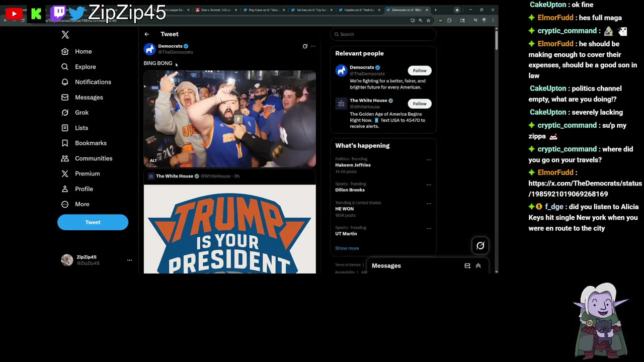This screenshot has width=644, height=362.
Task: Click the purple Twitch logo in overlay
Action: [58, 13]
